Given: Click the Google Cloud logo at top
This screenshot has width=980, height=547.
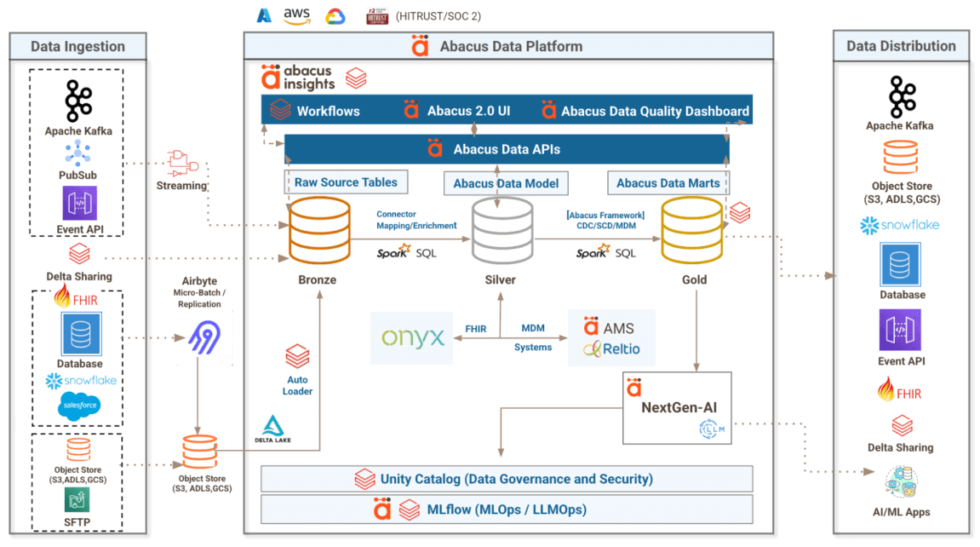Looking at the screenshot, I should click(335, 16).
